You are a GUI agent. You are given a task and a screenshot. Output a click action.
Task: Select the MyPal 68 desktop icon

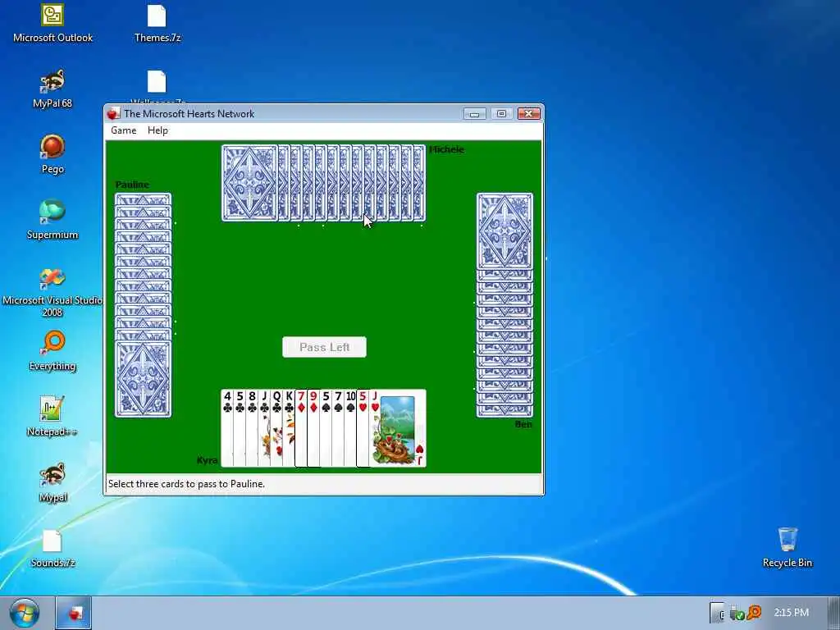click(52, 89)
